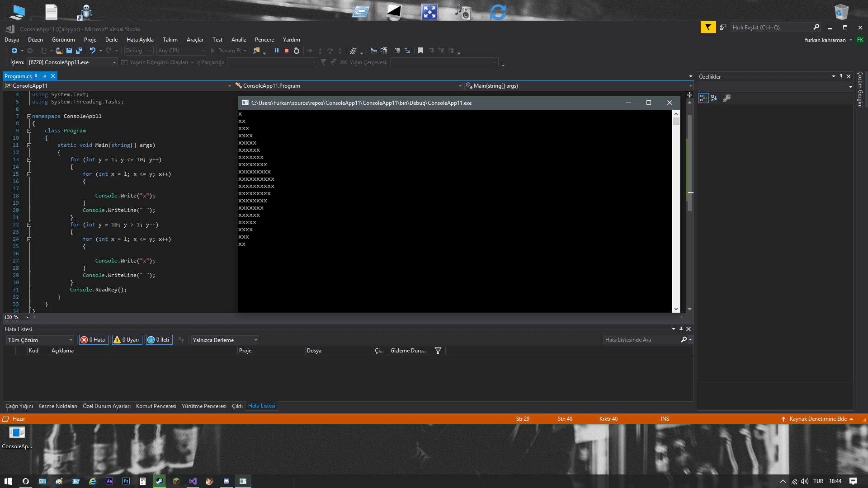Screen dimensions: 868x488
Task: Open the Pencere menu
Action: (264, 40)
